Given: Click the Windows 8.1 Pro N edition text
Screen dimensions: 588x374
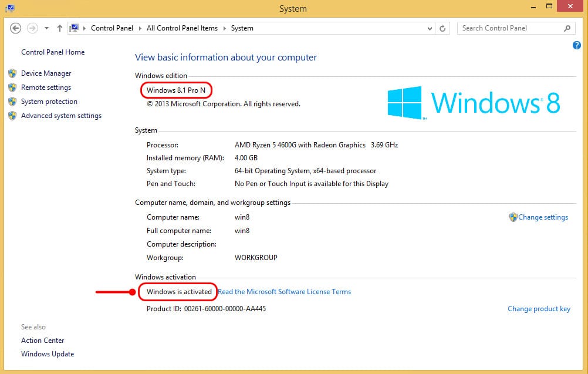Looking at the screenshot, I should (x=176, y=90).
